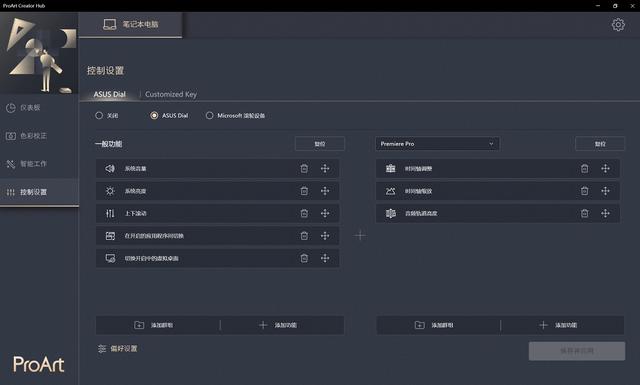Viewport: 640px width, 385px height.
Task: Select the 关闭 radio option
Action: 99,116
